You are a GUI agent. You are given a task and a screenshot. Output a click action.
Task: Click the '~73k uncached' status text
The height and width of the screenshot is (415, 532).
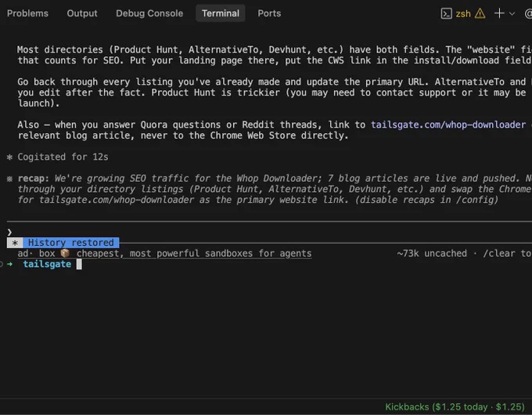(x=432, y=254)
